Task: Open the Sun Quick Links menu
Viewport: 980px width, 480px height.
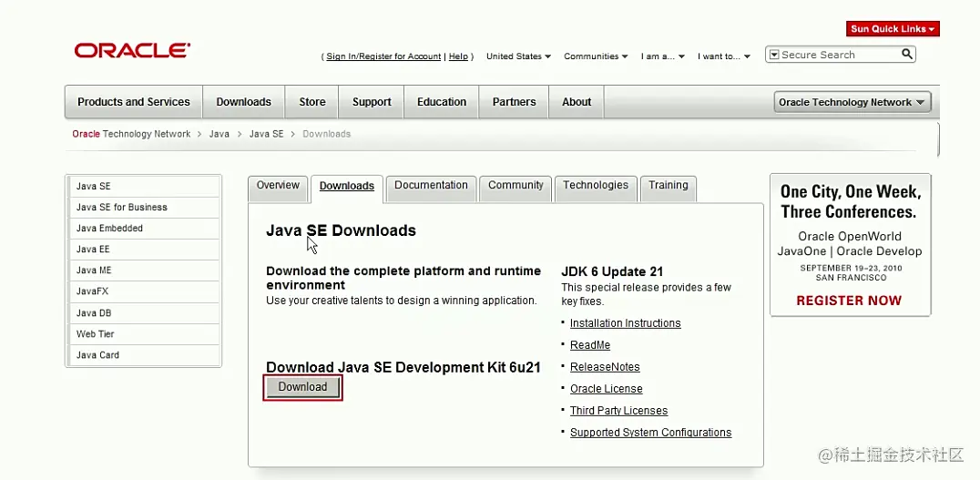Action: tap(893, 29)
